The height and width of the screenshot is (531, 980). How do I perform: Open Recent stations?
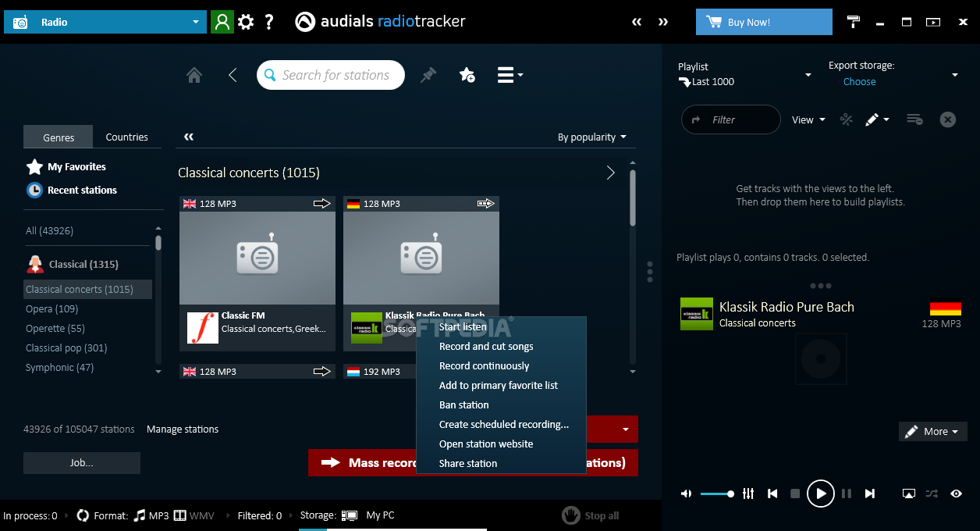coord(72,190)
